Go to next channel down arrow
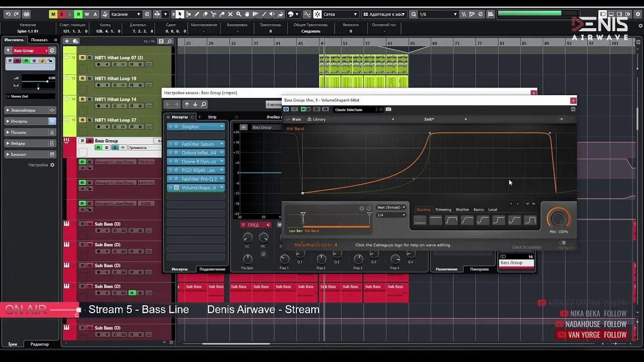Screen dimensions: 644x362 [195, 104]
